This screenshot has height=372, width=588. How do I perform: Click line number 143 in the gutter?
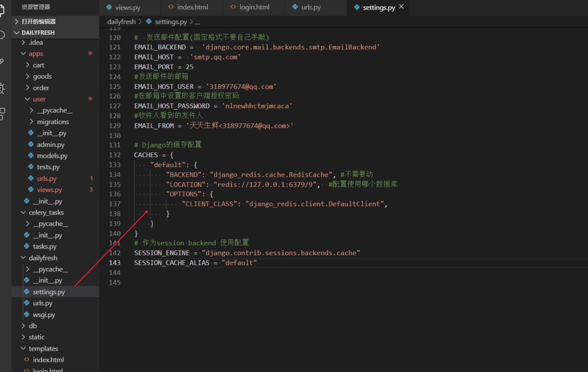115,263
